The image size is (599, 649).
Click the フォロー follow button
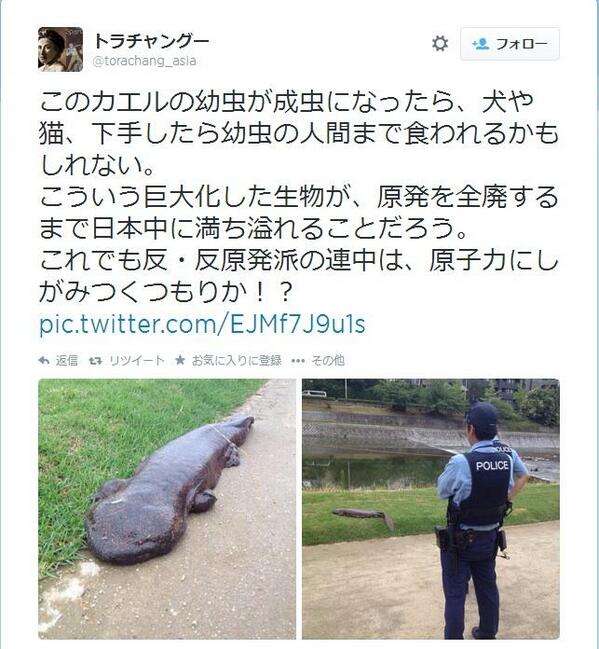(x=510, y=43)
